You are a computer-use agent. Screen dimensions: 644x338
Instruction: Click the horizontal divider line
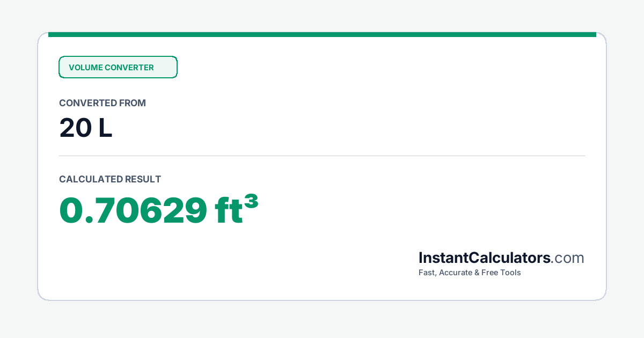coord(322,156)
